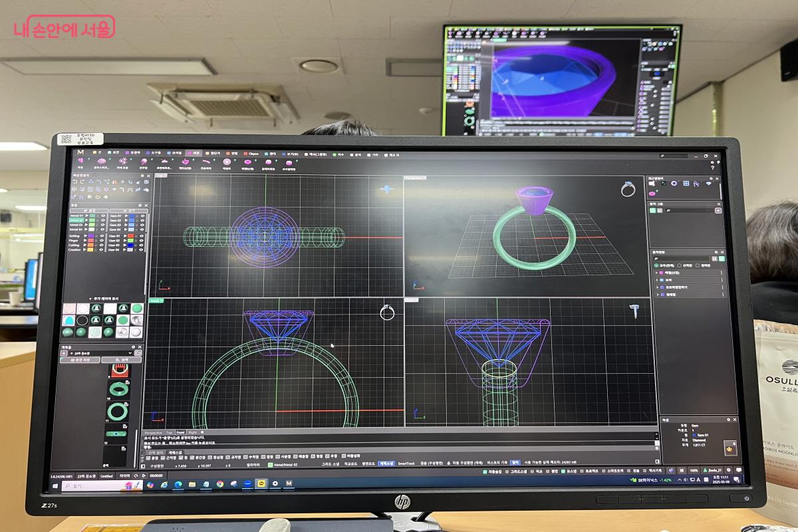Screen dimensions: 798x532
Task: Toggle the first object snap checkbox
Action: (x=148, y=458)
